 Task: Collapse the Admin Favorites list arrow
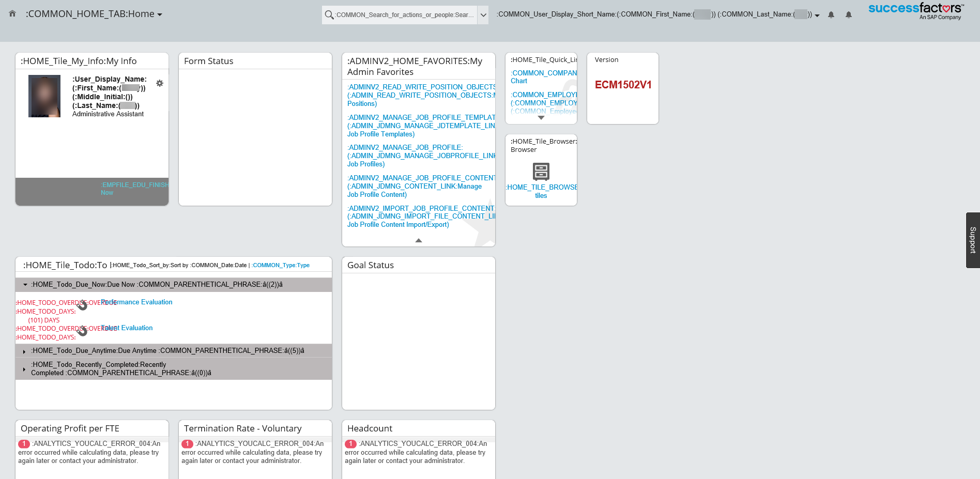click(x=419, y=240)
